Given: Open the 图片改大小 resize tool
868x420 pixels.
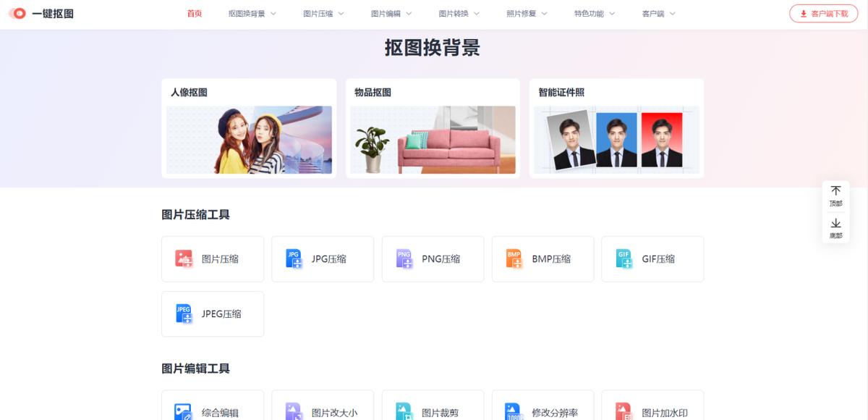Looking at the screenshot, I should (x=323, y=411).
